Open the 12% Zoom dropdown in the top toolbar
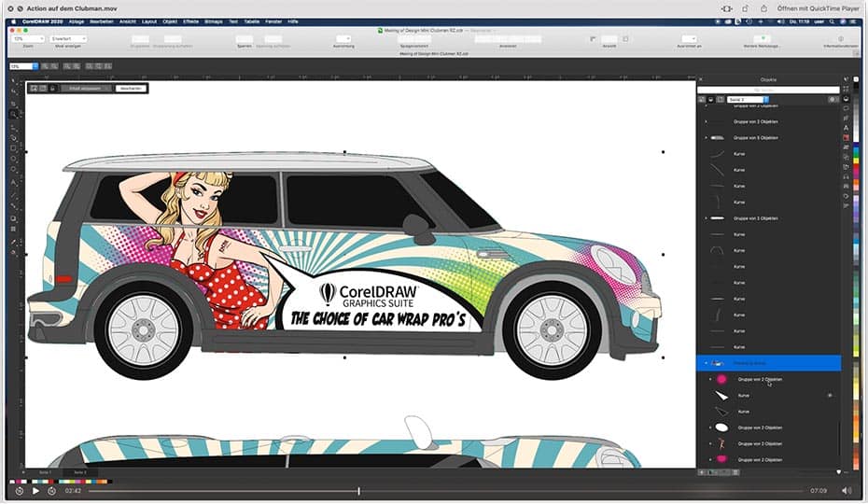 (x=28, y=39)
